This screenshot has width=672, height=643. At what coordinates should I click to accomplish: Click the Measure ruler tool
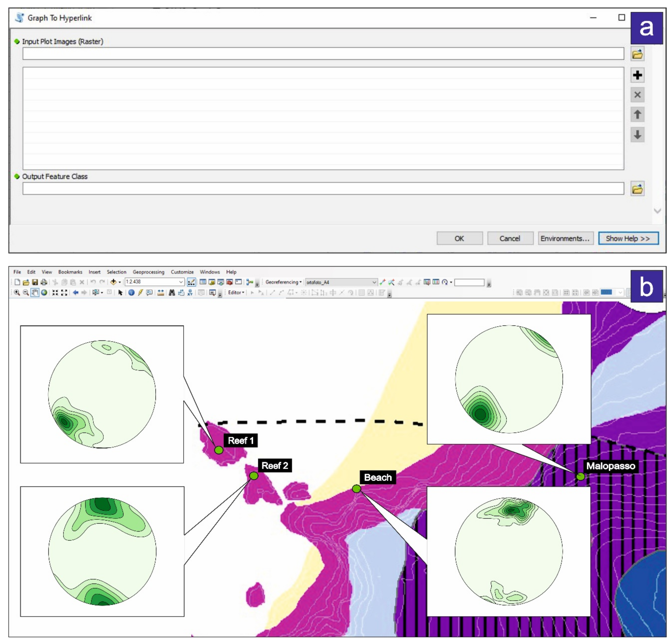pos(160,292)
